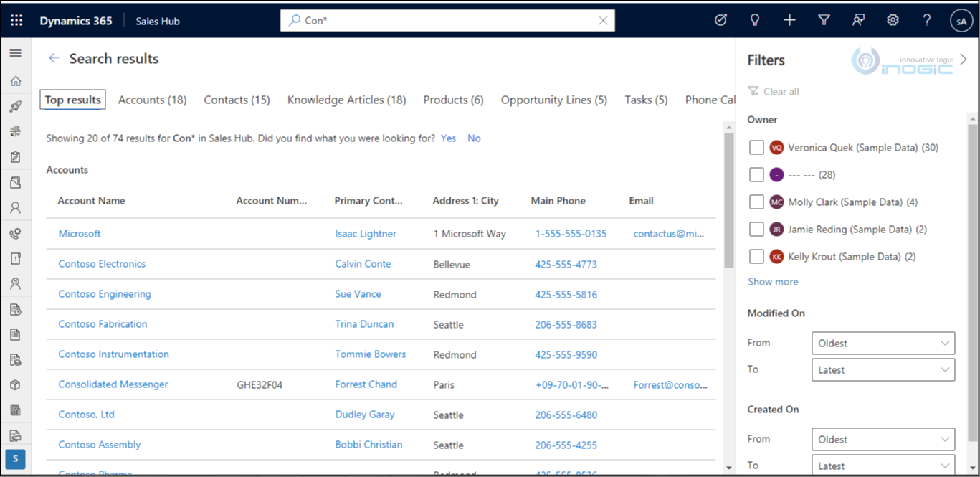Switch to the Accounts (18) tab
980x477 pixels.
pos(152,100)
